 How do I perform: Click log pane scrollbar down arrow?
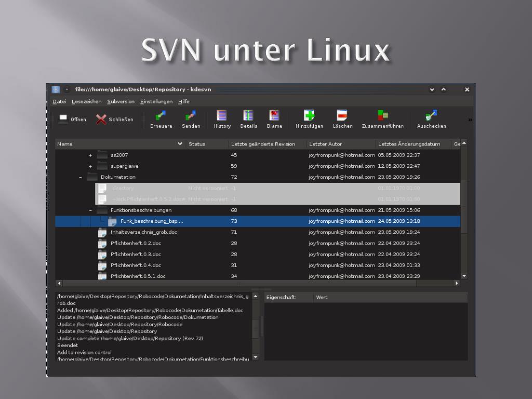[x=256, y=356]
